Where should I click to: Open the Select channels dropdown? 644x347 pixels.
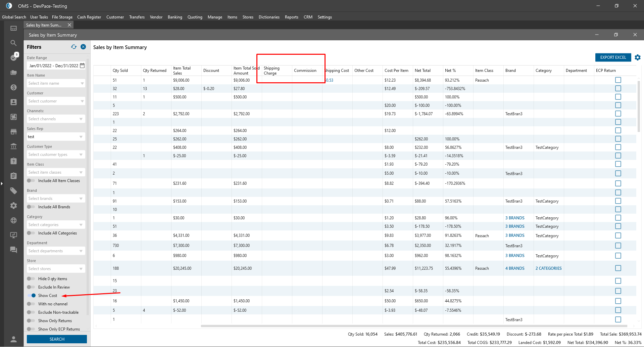pyautogui.click(x=56, y=119)
